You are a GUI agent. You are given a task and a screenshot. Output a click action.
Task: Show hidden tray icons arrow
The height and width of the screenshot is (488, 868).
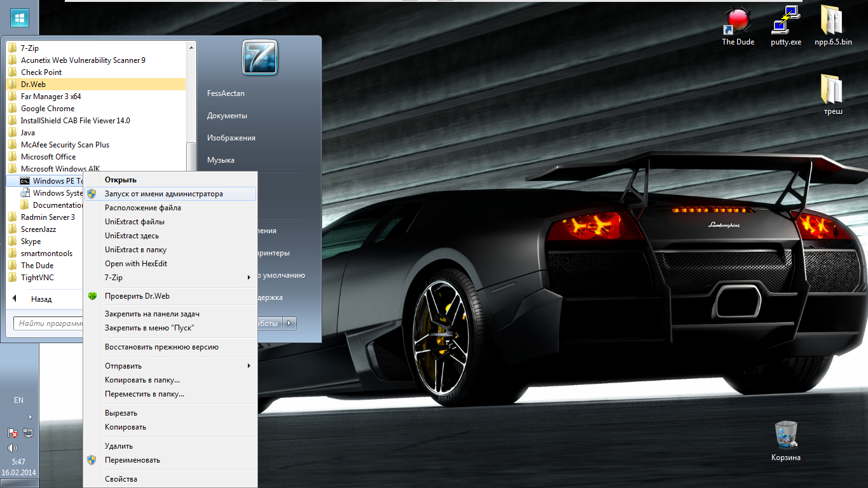(30, 417)
